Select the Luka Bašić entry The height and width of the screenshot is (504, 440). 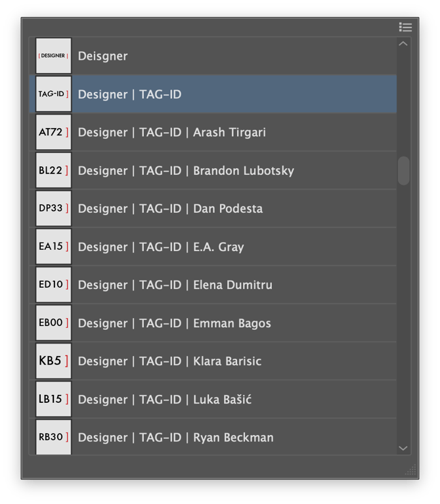coord(222,400)
